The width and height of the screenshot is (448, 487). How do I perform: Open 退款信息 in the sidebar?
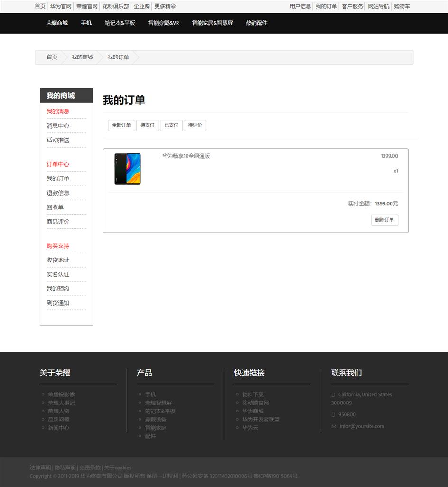[x=58, y=193]
